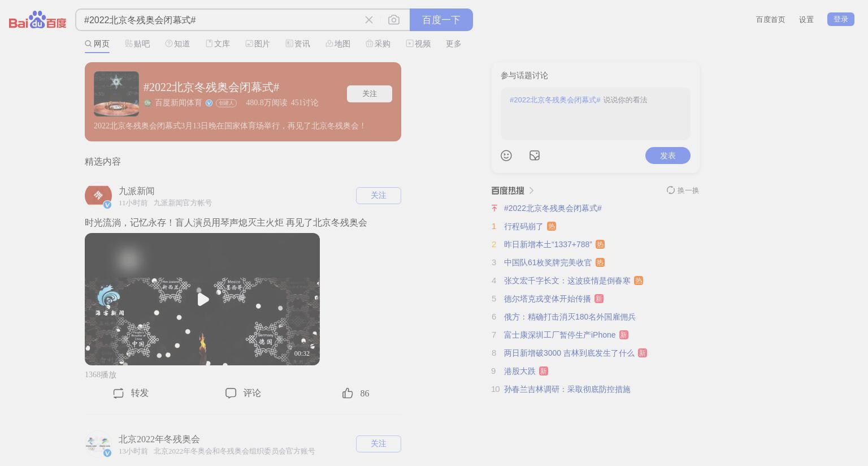Click the 评论 comment icon

(231, 393)
